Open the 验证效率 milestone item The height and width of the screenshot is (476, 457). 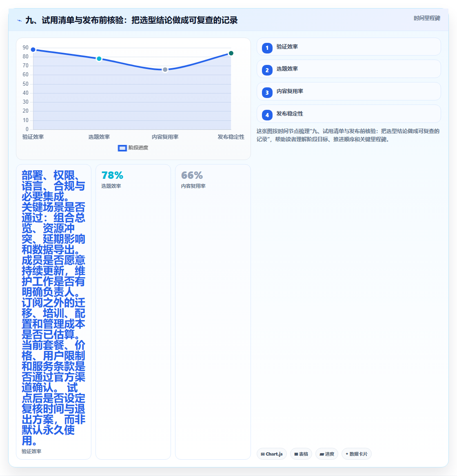(349, 47)
